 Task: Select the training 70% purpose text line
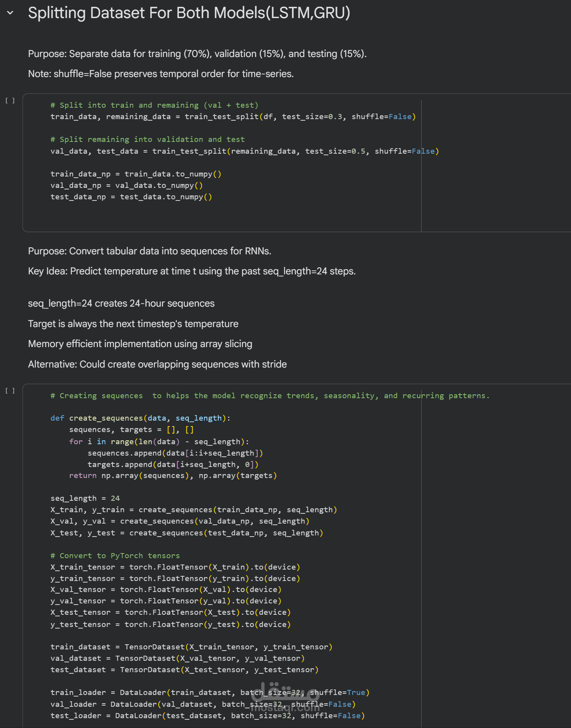click(x=197, y=54)
